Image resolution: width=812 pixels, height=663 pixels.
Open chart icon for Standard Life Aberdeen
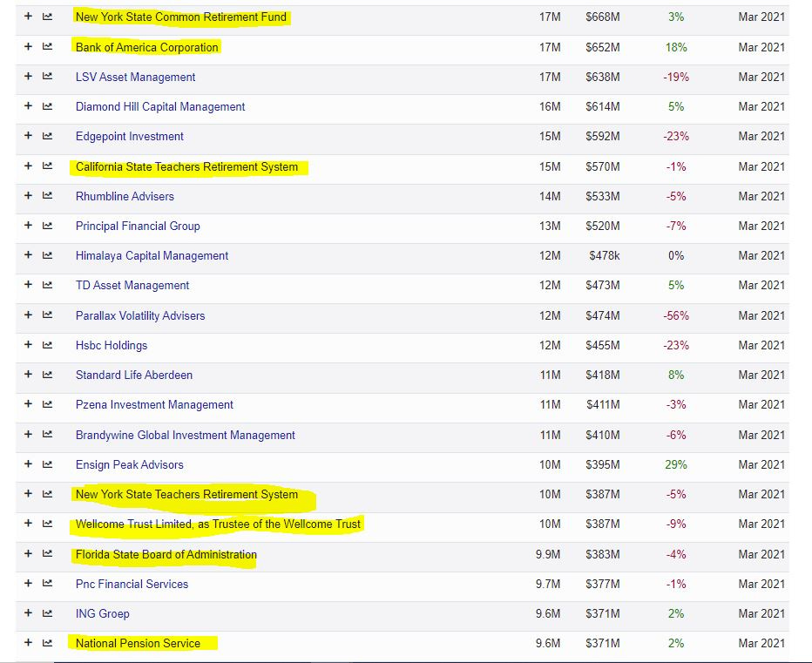[47, 375]
